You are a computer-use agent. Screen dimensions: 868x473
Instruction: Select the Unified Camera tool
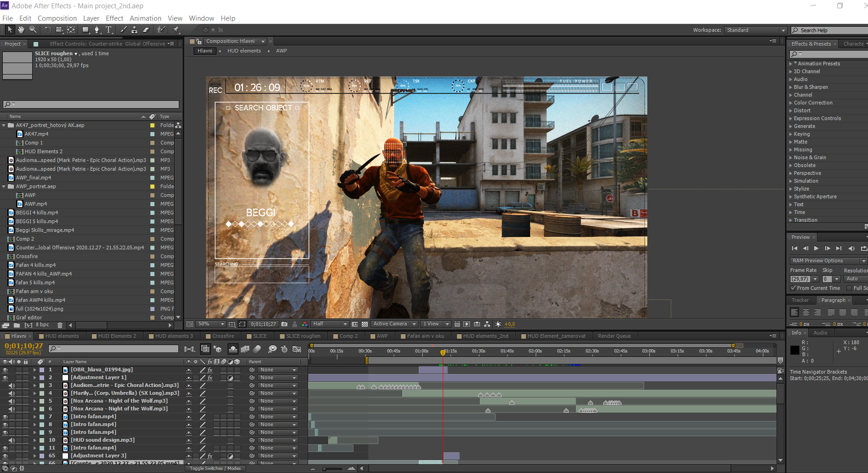click(x=59, y=29)
